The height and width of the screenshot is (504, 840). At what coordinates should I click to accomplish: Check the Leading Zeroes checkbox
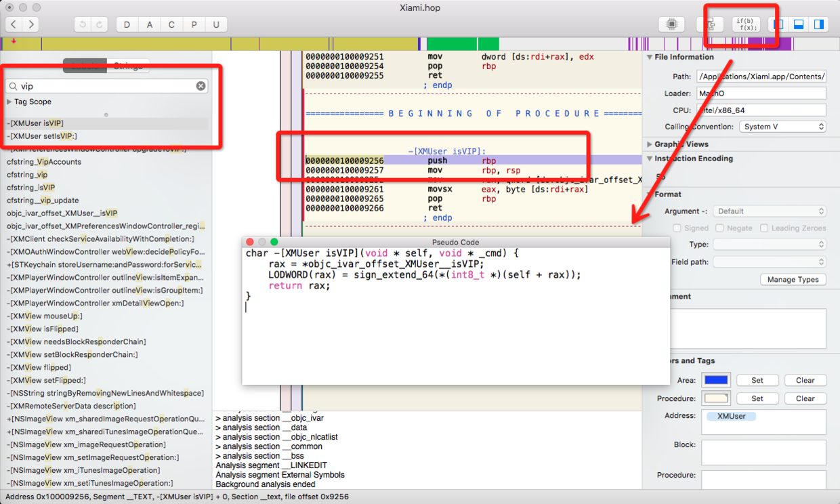tap(765, 228)
